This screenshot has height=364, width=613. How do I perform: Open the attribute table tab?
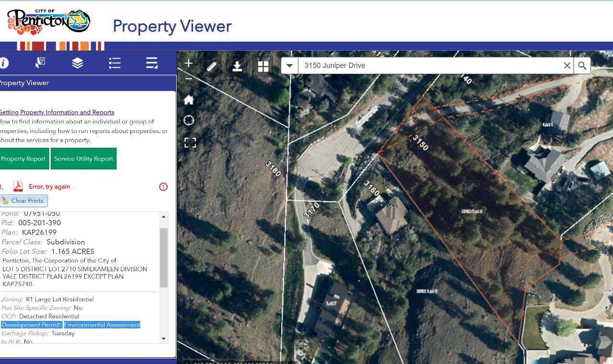152,63
